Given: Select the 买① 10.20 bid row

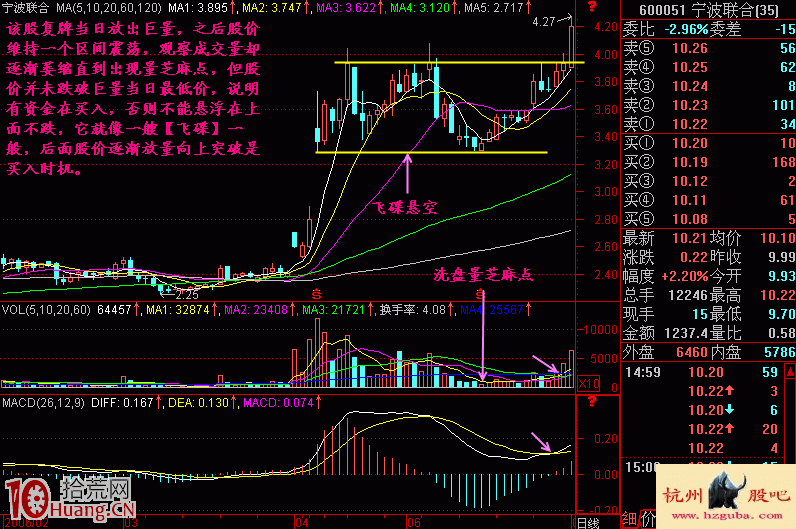Looking at the screenshot, I should [x=709, y=143].
